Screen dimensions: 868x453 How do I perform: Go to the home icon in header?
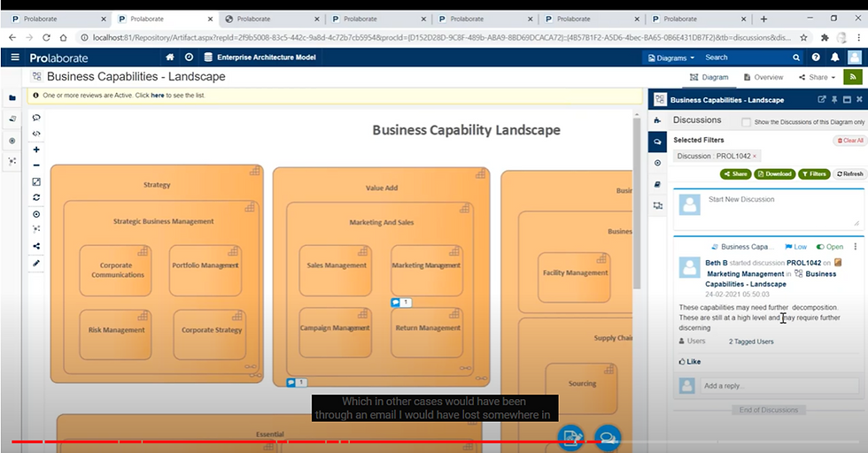click(x=170, y=57)
